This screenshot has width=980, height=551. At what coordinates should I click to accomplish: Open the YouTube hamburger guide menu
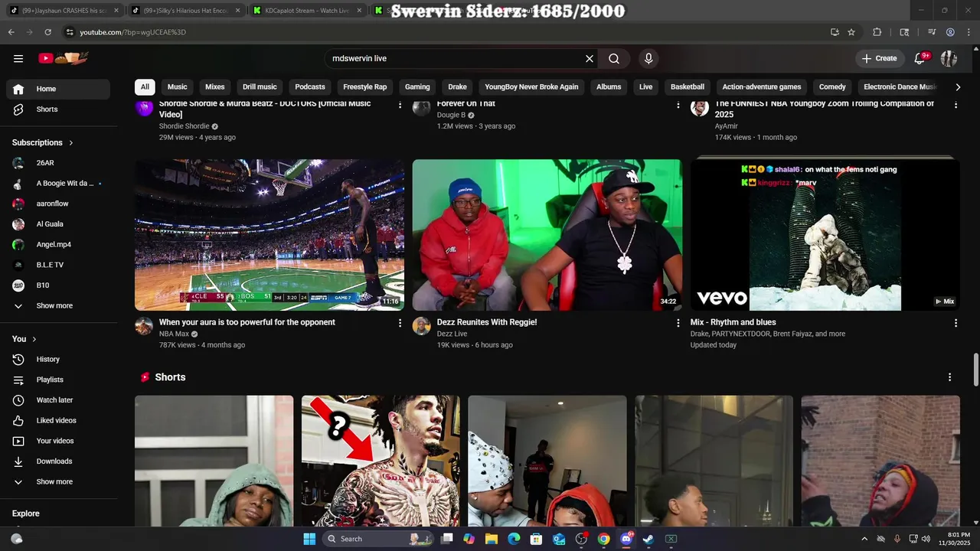(x=18, y=58)
